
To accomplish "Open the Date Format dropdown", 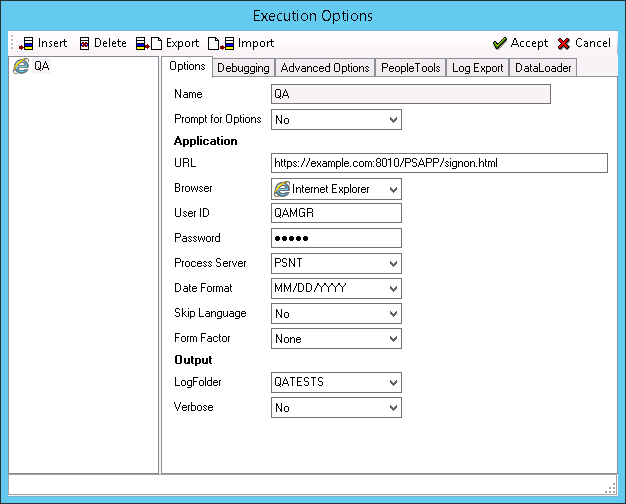I will pos(393,288).
